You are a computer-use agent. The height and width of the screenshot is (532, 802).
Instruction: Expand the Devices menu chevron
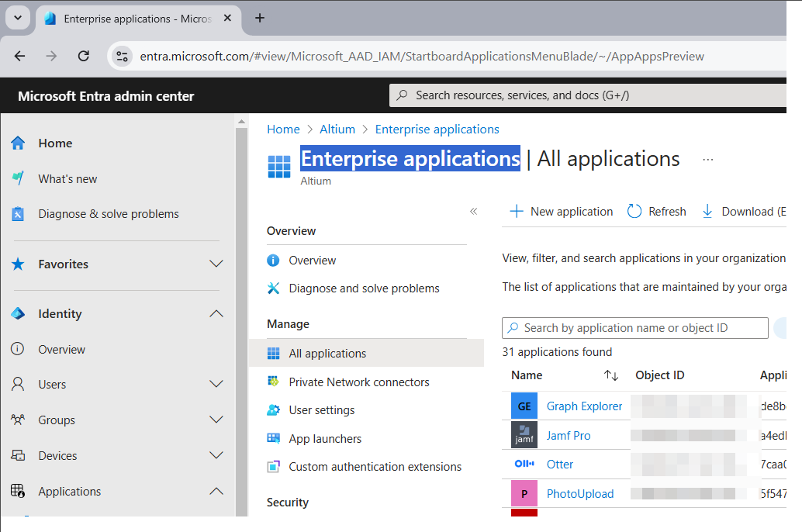coord(216,456)
